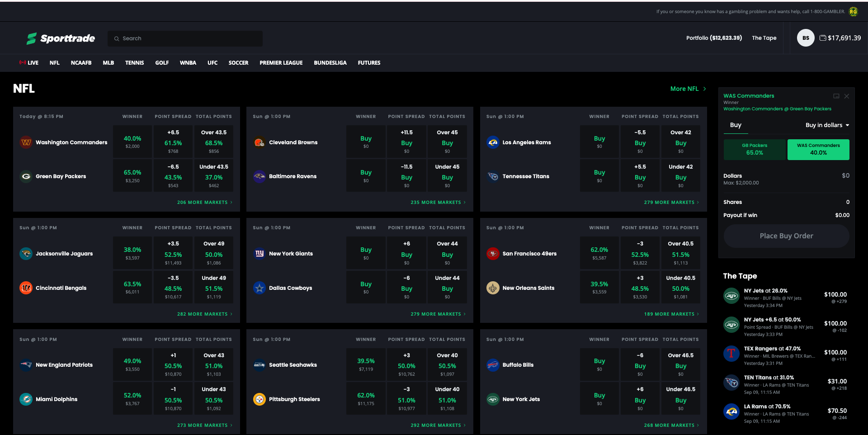Screen dimensions: 868x435
Task: Select the New York Giants team logo
Action: [x=259, y=254]
